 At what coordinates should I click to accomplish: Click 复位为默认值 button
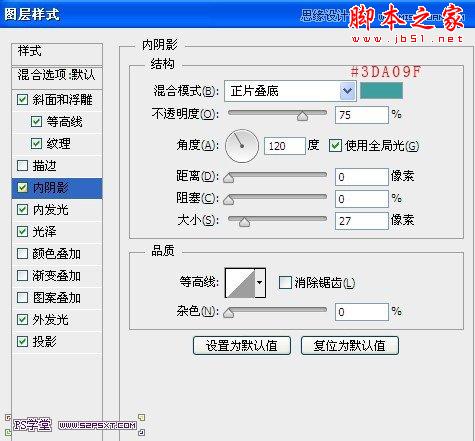[350, 345]
